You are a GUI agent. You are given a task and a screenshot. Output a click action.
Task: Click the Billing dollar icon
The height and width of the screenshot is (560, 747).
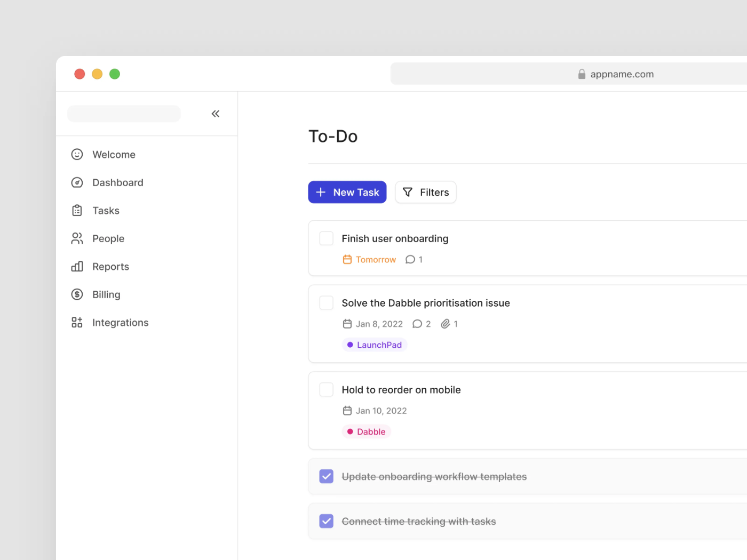(x=77, y=294)
